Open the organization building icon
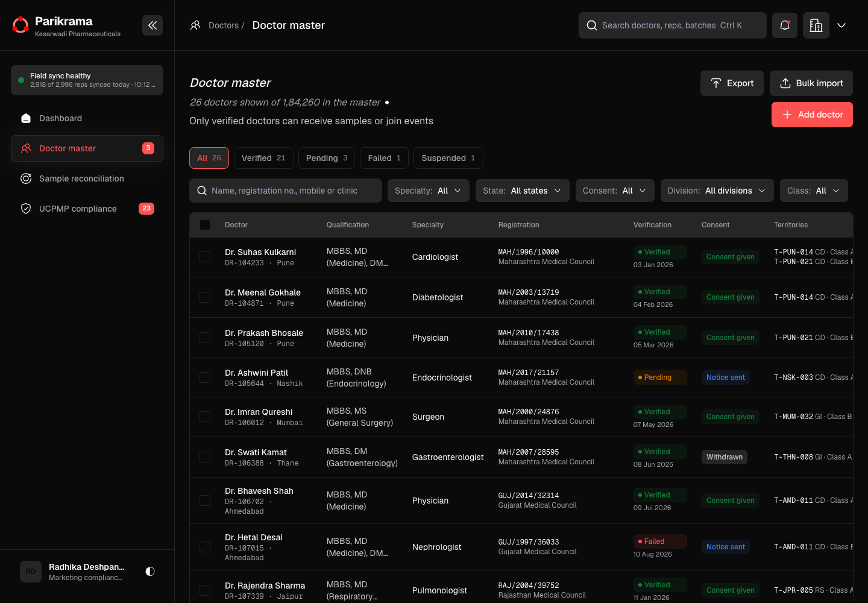This screenshot has height=603, width=868. pos(816,25)
